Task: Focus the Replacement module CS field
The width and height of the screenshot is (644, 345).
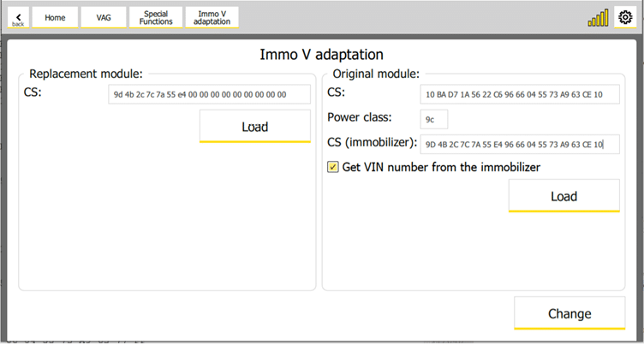Action: pyautogui.click(x=209, y=94)
